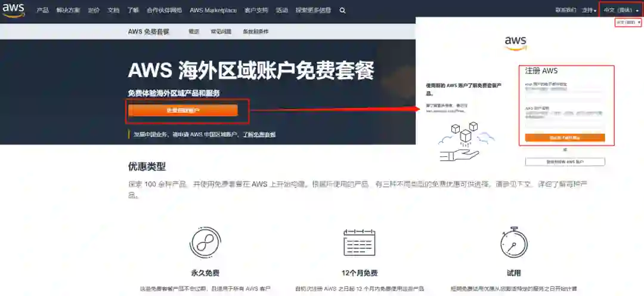Click the root user email input field
Viewport: 644px width, 296px height.
pos(565,97)
